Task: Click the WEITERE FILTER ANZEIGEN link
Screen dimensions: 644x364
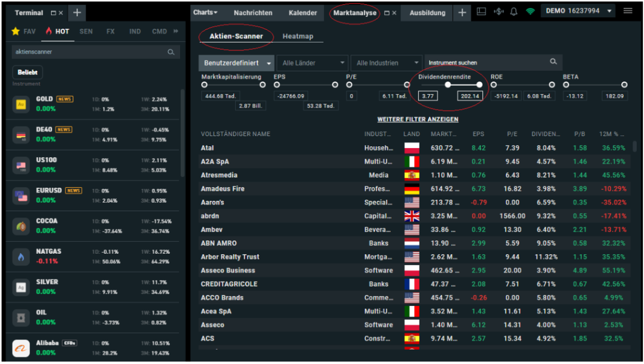Action: point(417,119)
